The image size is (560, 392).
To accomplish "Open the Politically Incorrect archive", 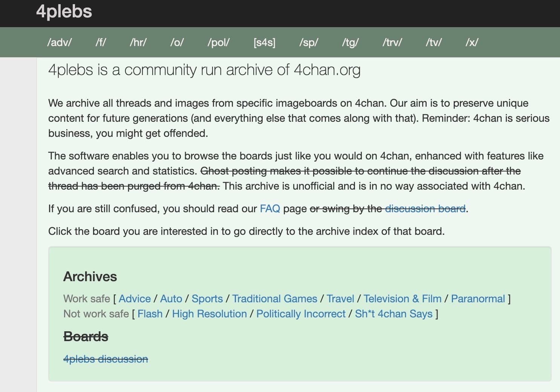I will [301, 314].
